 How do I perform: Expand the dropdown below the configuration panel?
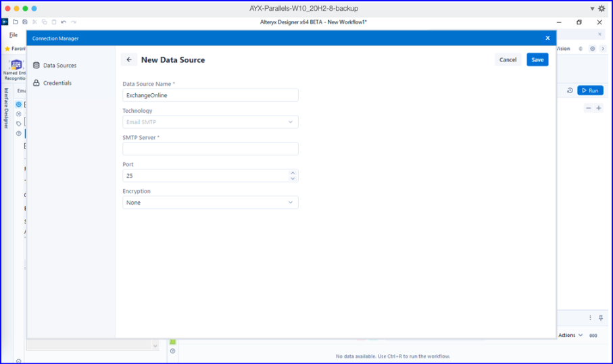(155, 346)
